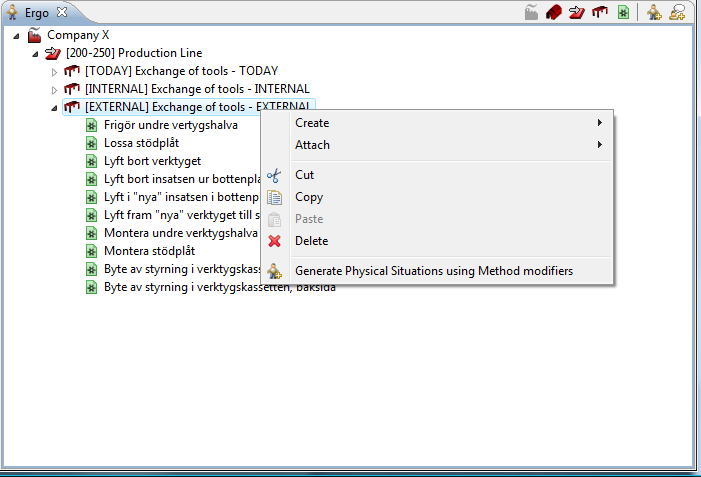
Task: Click the green icon beside Lossa stödplåt
Action: [x=91, y=143]
